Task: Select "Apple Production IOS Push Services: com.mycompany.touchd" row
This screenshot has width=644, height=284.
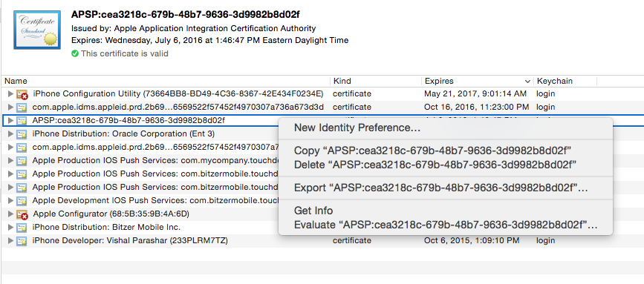Action: [155, 161]
